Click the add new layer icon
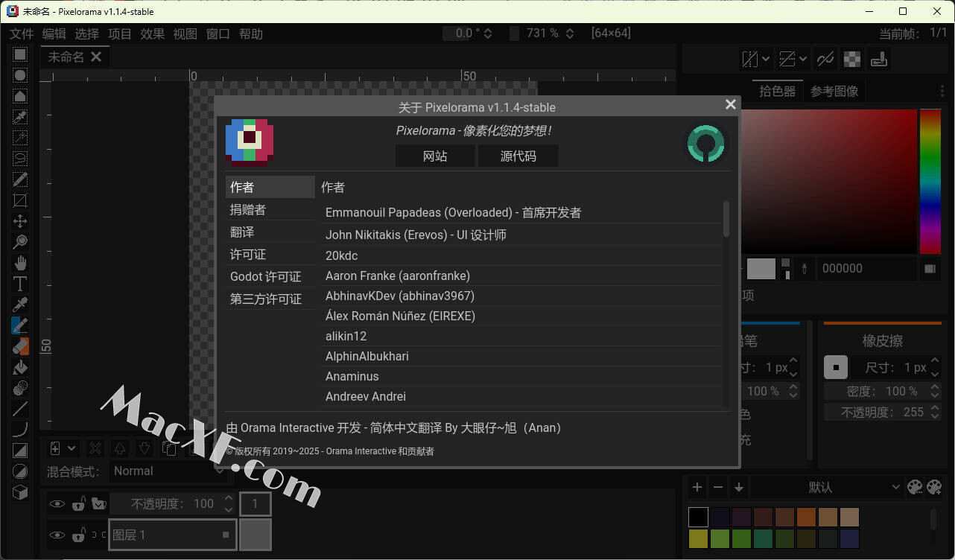 coord(55,448)
